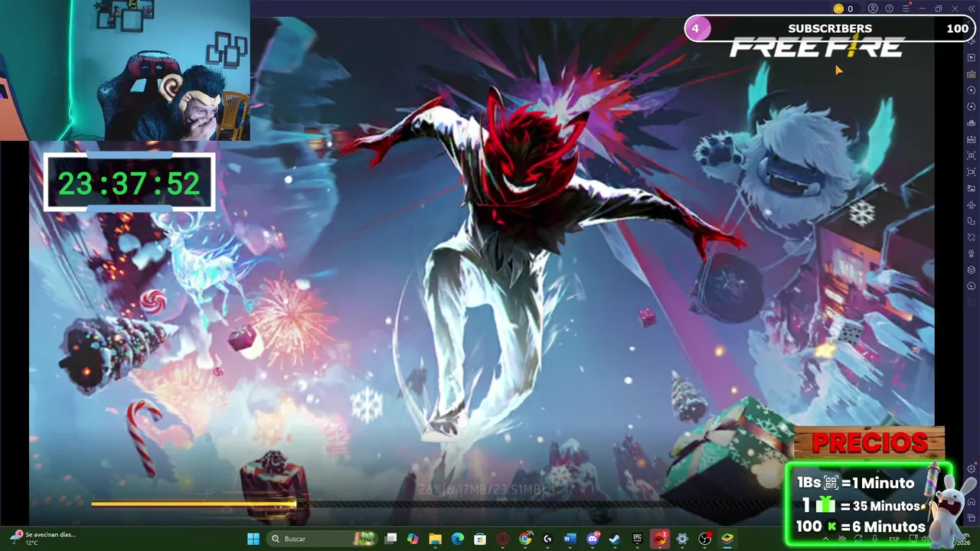Click the install APK icon
This screenshot has width=980, height=551.
pos(972,139)
